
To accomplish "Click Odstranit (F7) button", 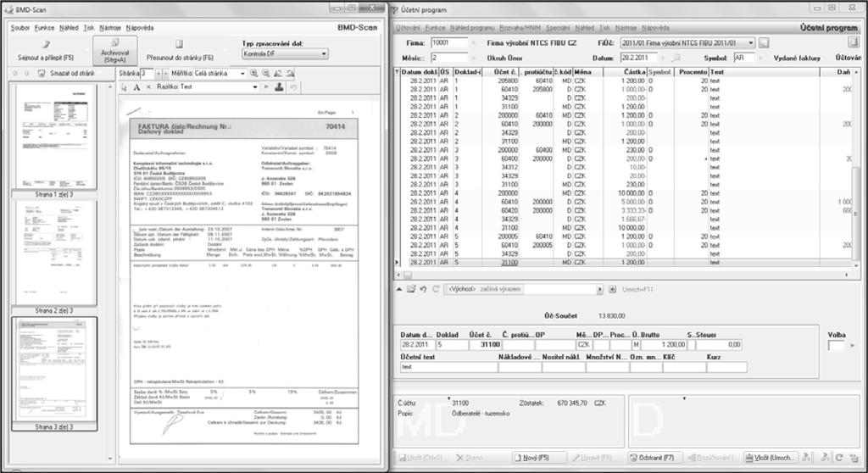I will pyautogui.click(x=654, y=458).
